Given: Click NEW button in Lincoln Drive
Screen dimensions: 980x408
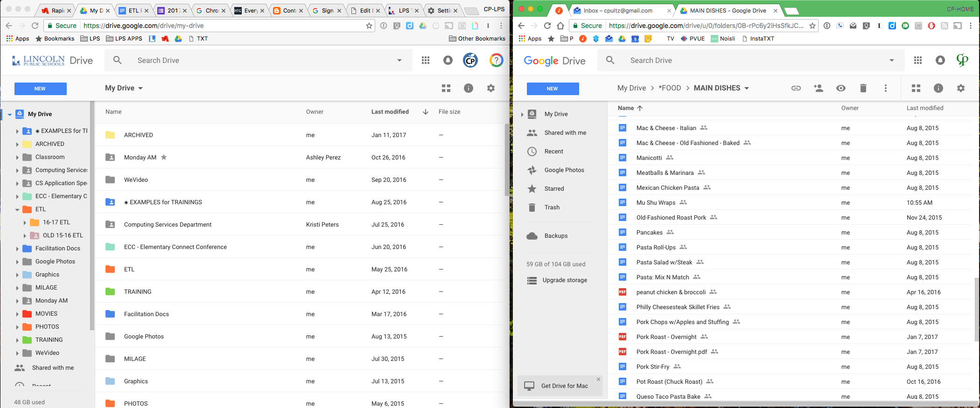Looking at the screenshot, I should coord(41,89).
